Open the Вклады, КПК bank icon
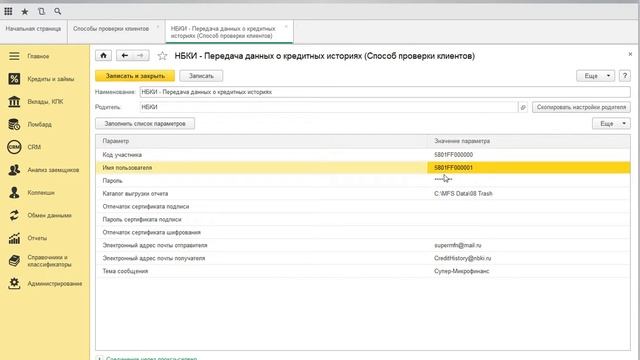The width and height of the screenshot is (640, 360). [x=14, y=102]
